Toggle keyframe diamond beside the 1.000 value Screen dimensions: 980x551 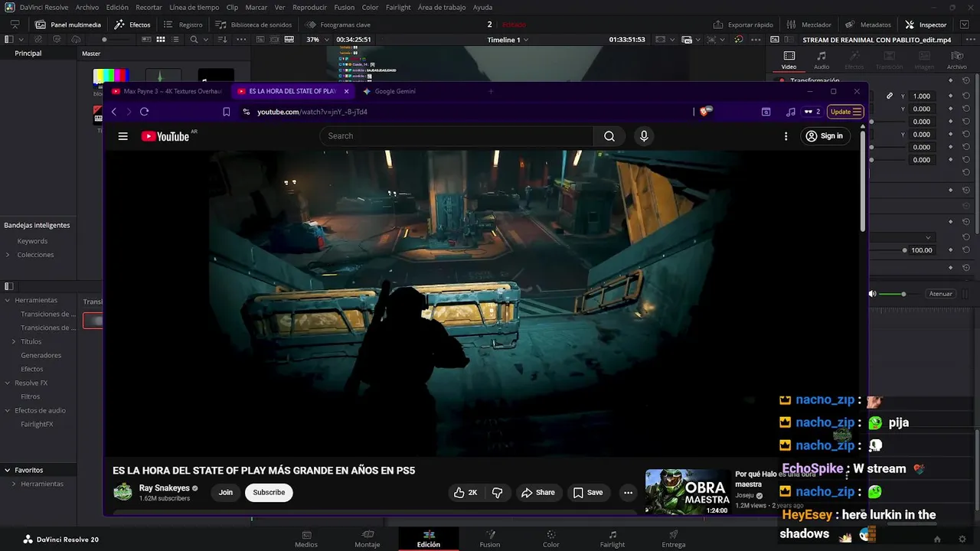point(951,96)
